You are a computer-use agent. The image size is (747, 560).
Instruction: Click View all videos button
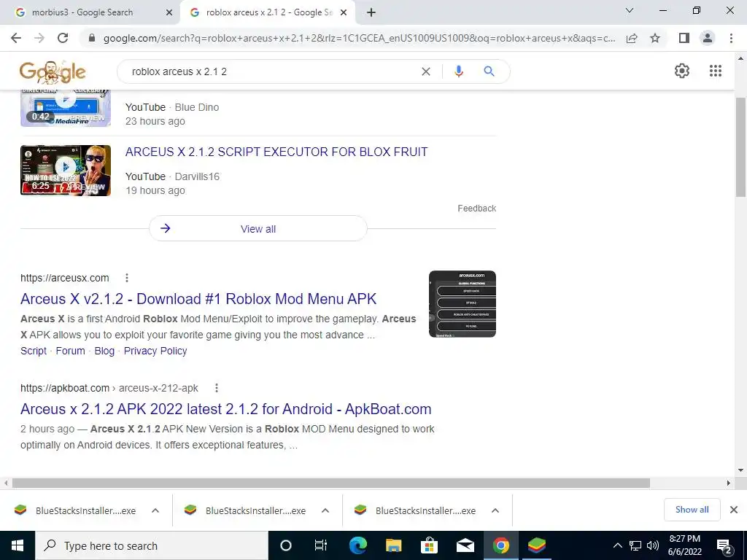[x=258, y=228]
